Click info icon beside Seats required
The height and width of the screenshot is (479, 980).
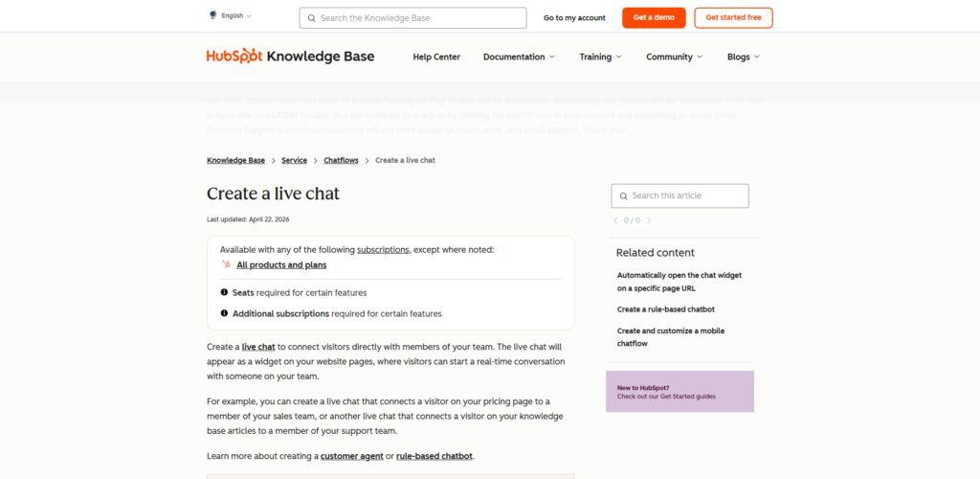tap(224, 292)
